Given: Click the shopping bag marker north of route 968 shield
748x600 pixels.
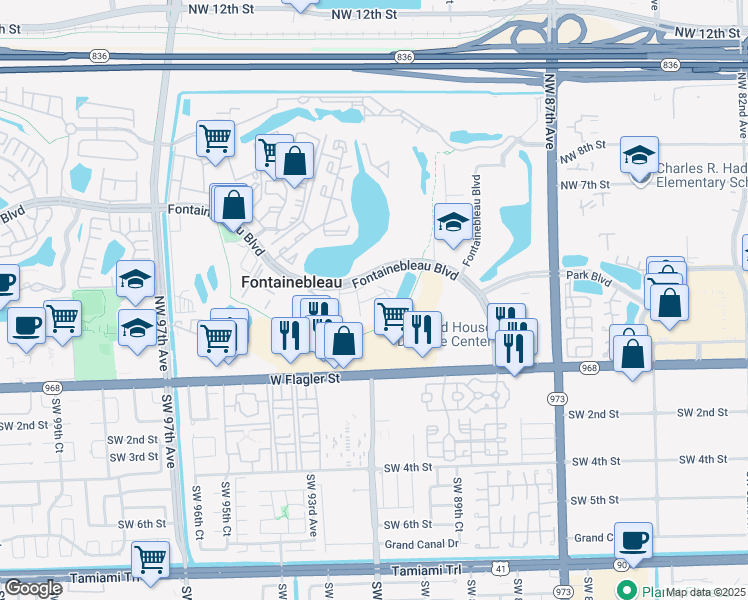Looking at the screenshot, I should coord(631,353).
